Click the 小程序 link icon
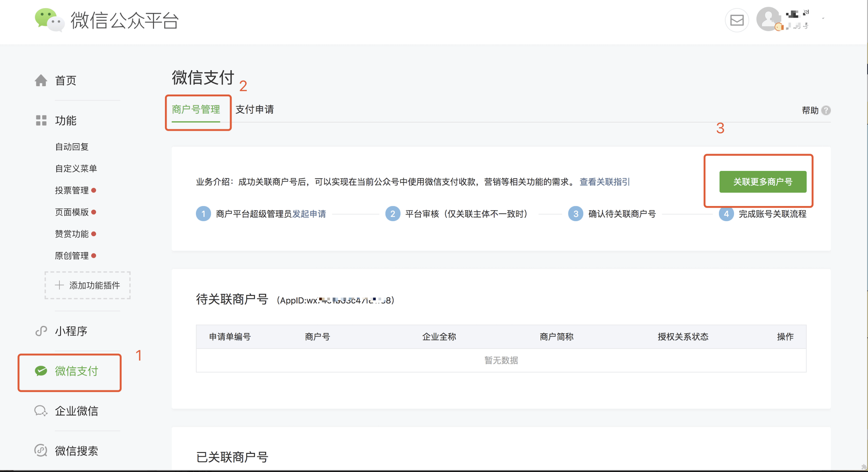 [x=41, y=331]
